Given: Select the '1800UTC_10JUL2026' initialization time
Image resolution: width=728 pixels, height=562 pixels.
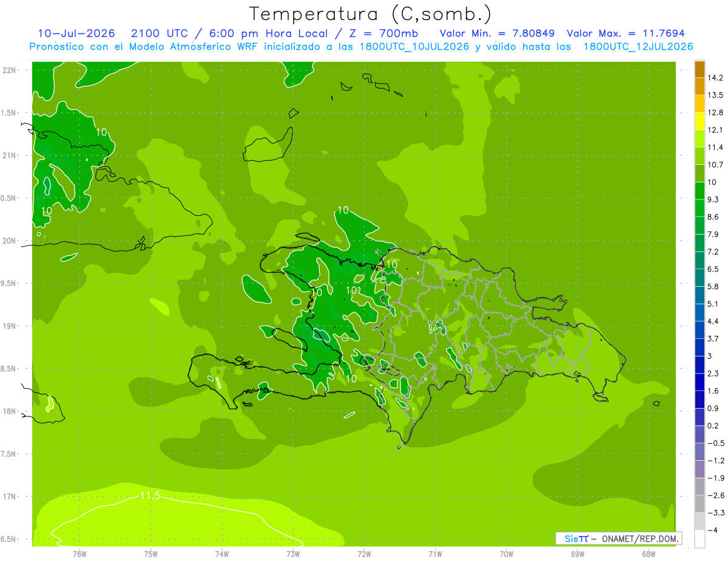Looking at the screenshot, I should pos(413,47).
